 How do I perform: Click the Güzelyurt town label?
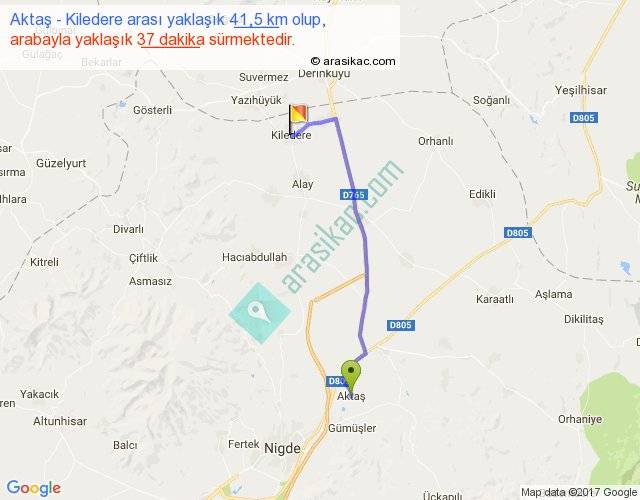(61, 163)
